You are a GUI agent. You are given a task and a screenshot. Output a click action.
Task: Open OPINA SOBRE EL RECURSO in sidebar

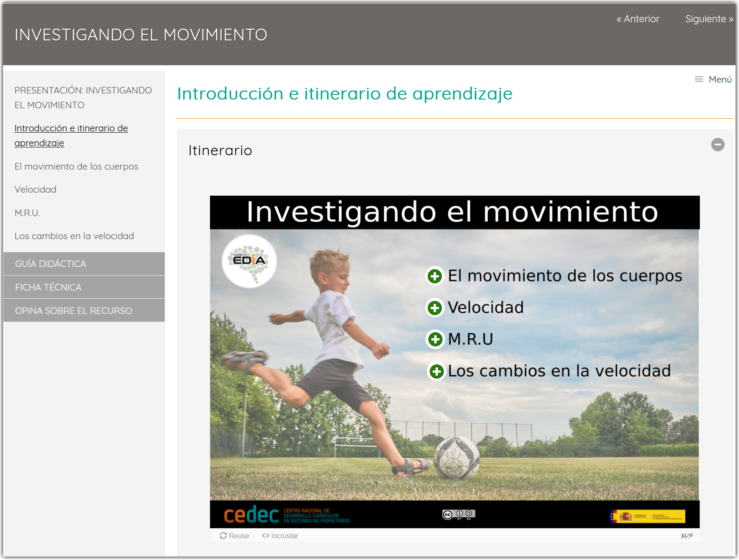84,311
